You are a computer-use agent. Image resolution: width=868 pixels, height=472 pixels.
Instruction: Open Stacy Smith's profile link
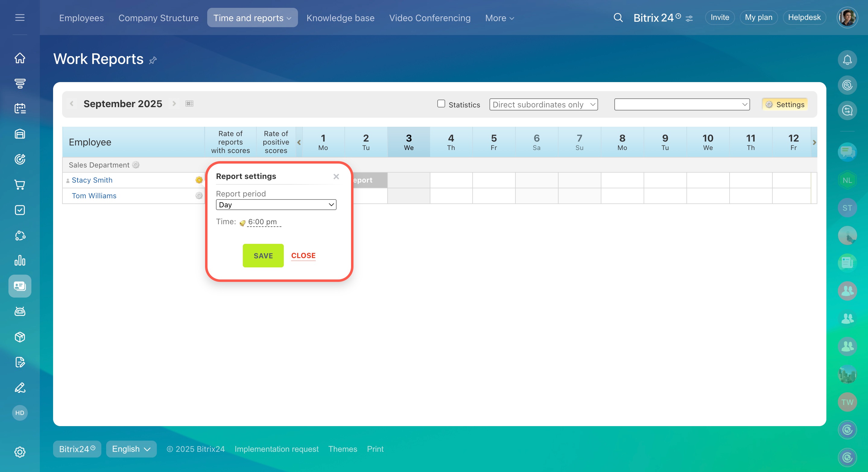point(92,180)
